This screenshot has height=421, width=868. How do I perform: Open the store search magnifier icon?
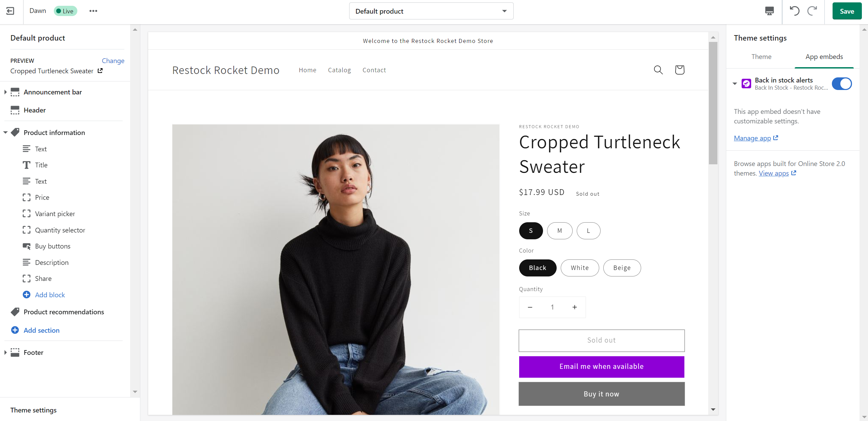point(658,70)
